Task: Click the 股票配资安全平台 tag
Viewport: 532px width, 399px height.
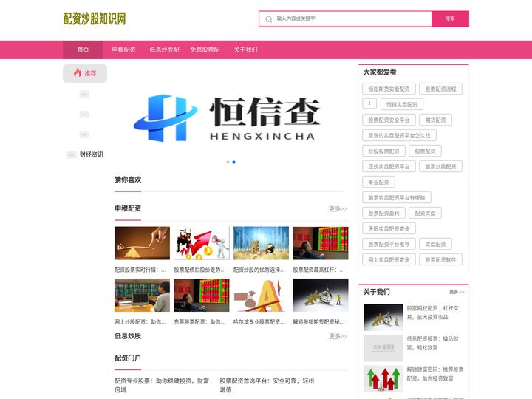Action: tap(389, 120)
